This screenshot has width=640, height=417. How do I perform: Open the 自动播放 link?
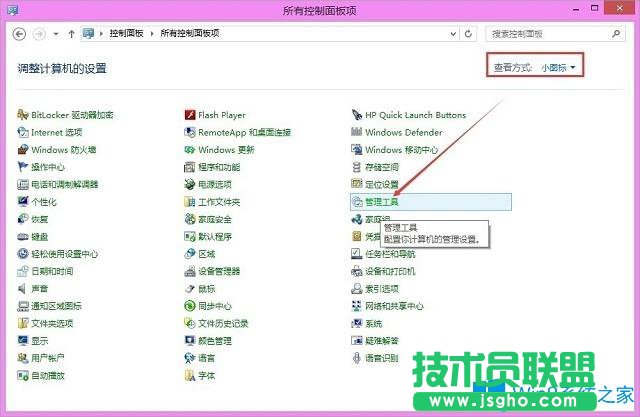point(48,375)
